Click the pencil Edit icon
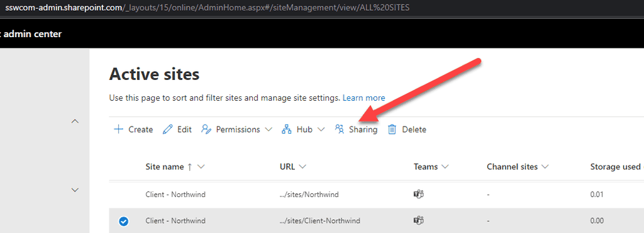The height and width of the screenshot is (233, 644). pyautogui.click(x=167, y=130)
